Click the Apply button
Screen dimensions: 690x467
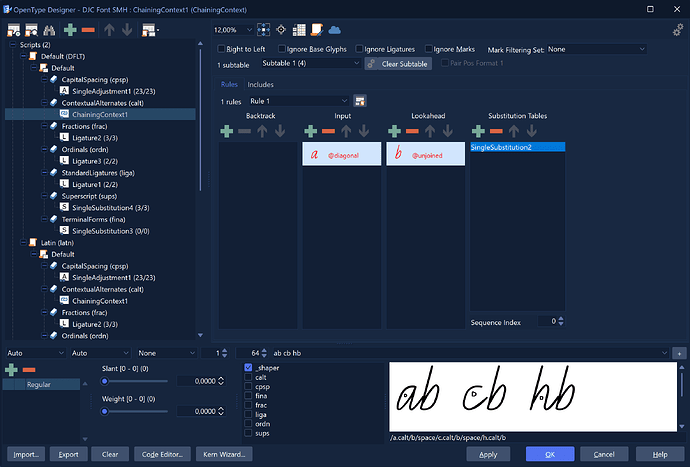(488, 454)
